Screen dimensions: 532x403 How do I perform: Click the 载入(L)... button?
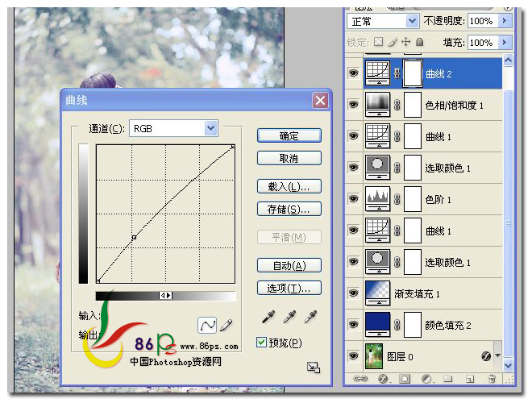pyautogui.click(x=289, y=186)
